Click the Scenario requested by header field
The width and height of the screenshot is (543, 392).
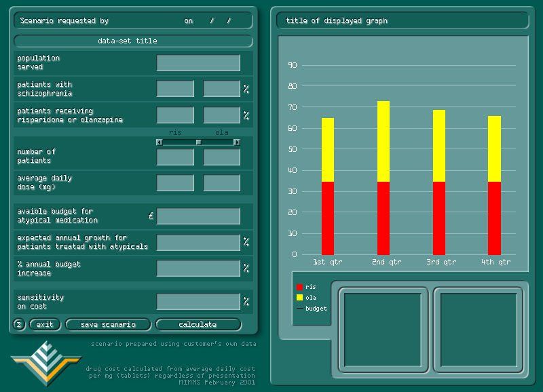133,21
